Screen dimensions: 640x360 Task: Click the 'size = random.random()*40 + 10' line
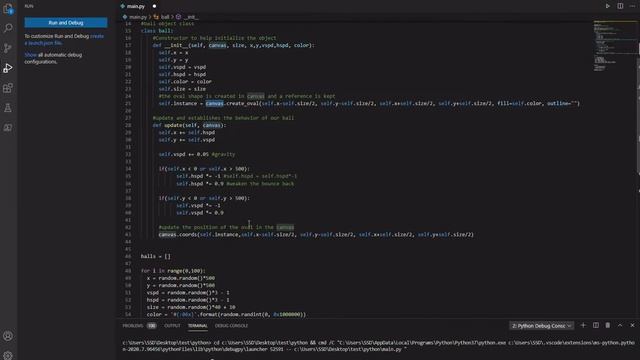point(191,307)
